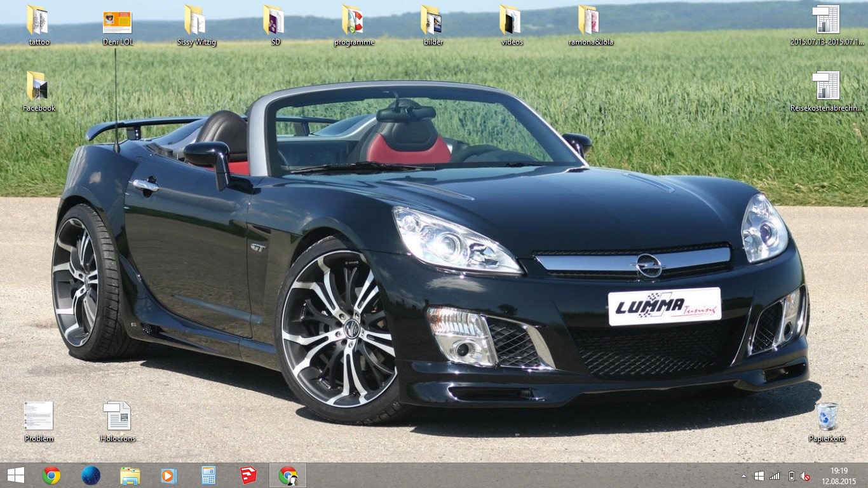This screenshot has height=488, width=868.
Task: Check the battery status tray icon
Action: click(791, 476)
